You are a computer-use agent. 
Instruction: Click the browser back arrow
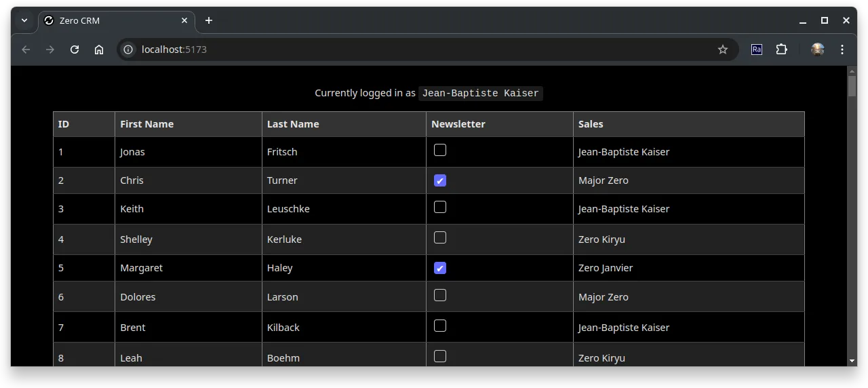pyautogui.click(x=26, y=50)
